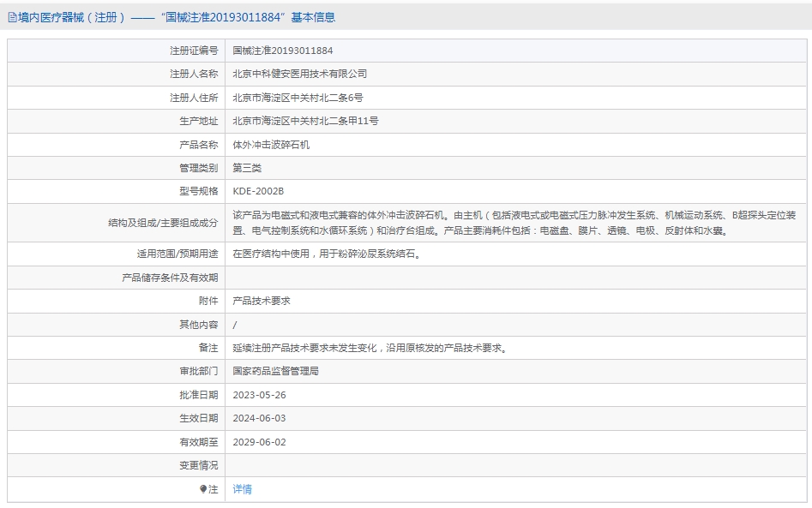Select expiry date 2029-06-02

[260, 442]
